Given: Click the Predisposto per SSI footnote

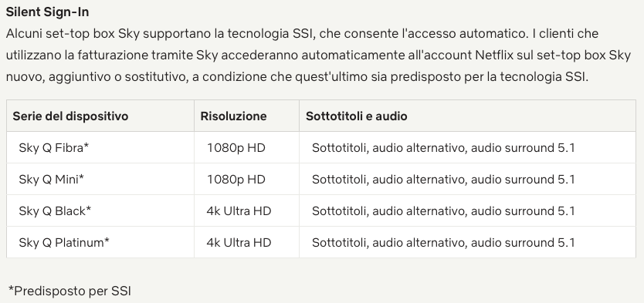Looking at the screenshot, I should coord(69,291).
